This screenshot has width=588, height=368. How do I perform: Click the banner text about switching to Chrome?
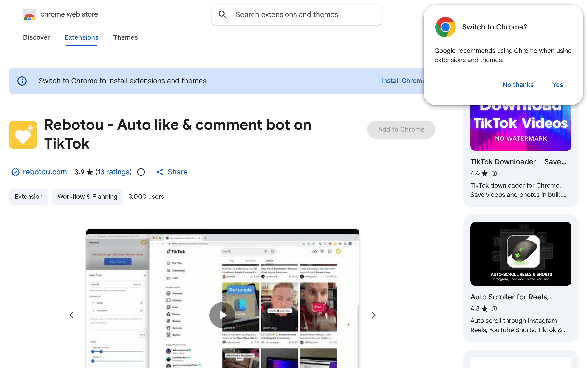pos(122,81)
